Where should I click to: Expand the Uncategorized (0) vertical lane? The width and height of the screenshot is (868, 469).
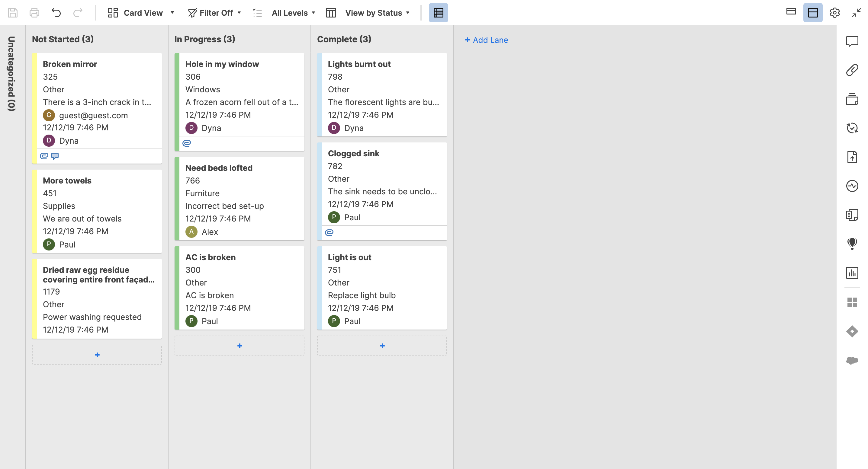click(11, 73)
